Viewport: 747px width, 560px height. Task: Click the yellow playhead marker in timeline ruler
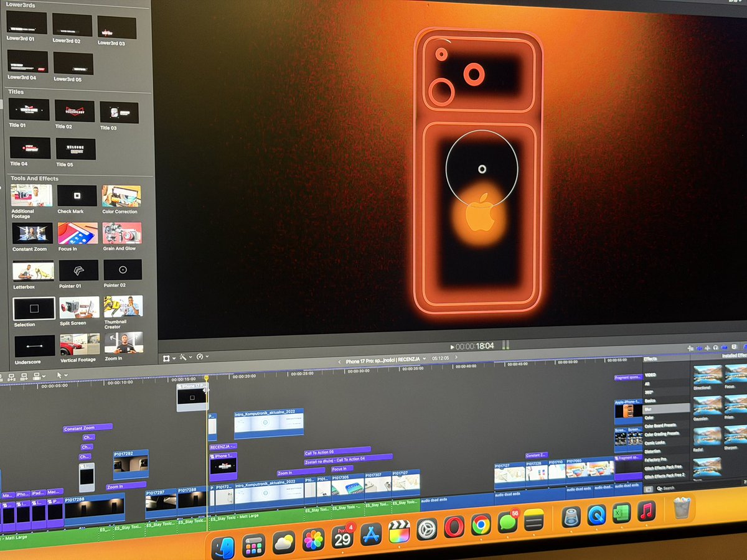[x=207, y=378]
